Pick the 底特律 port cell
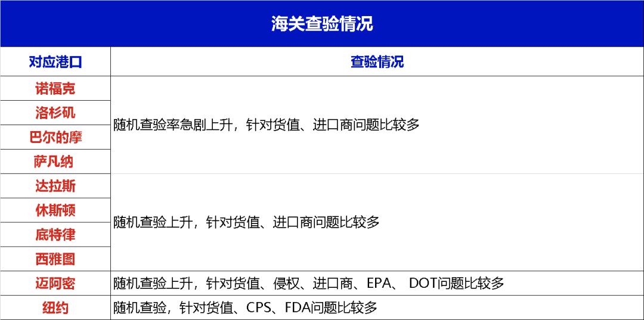This screenshot has width=644, height=320. click(55, 235)
